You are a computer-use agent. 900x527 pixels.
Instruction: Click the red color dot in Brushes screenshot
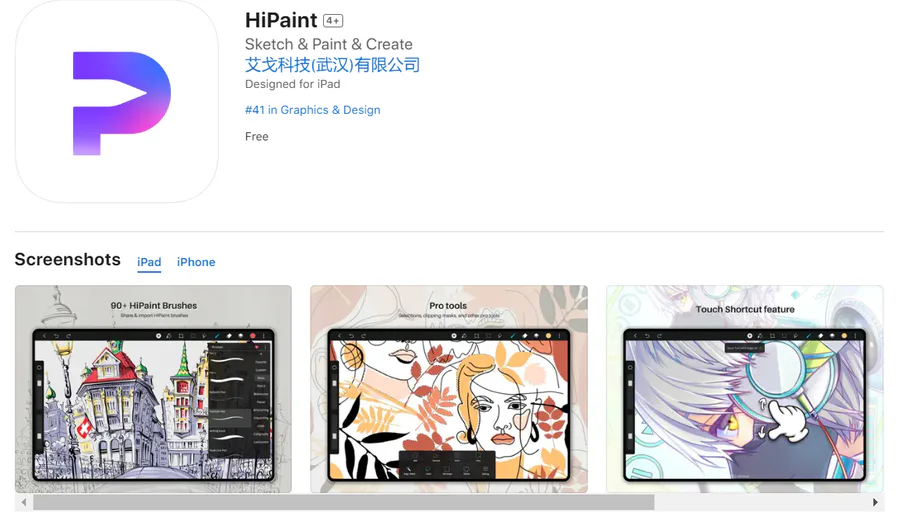[x=253, y=336]
